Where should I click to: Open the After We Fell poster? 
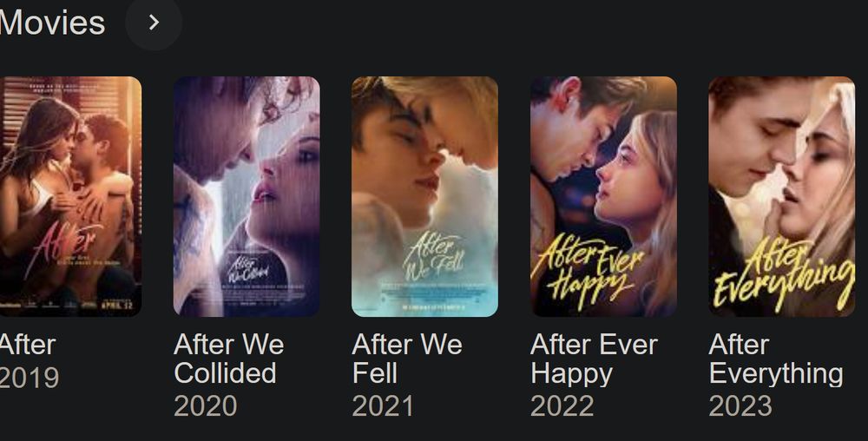point(424,196)
